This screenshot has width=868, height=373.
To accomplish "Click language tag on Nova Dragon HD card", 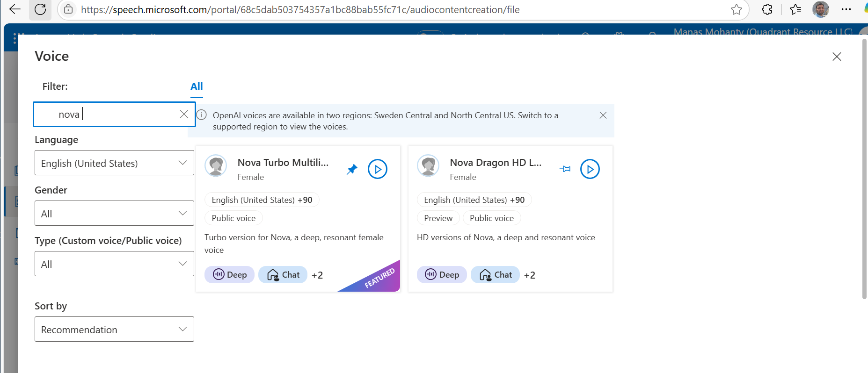I will (x=474, y=200).
